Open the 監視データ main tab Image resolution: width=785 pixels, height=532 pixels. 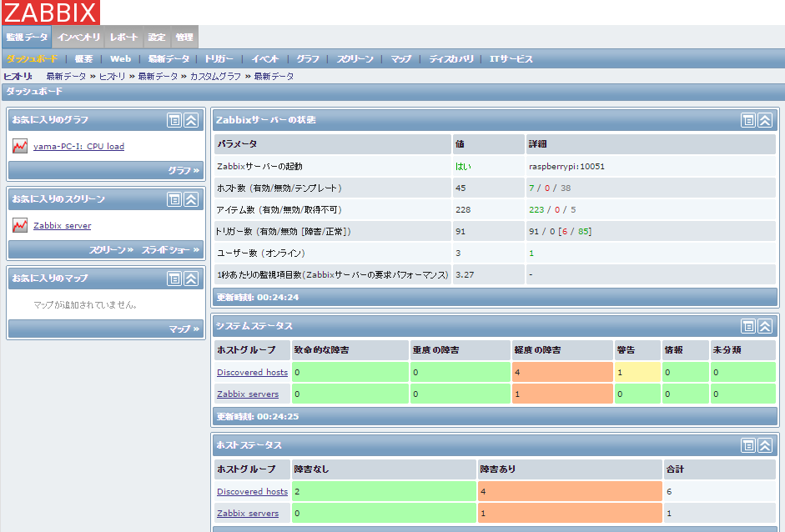27,37
